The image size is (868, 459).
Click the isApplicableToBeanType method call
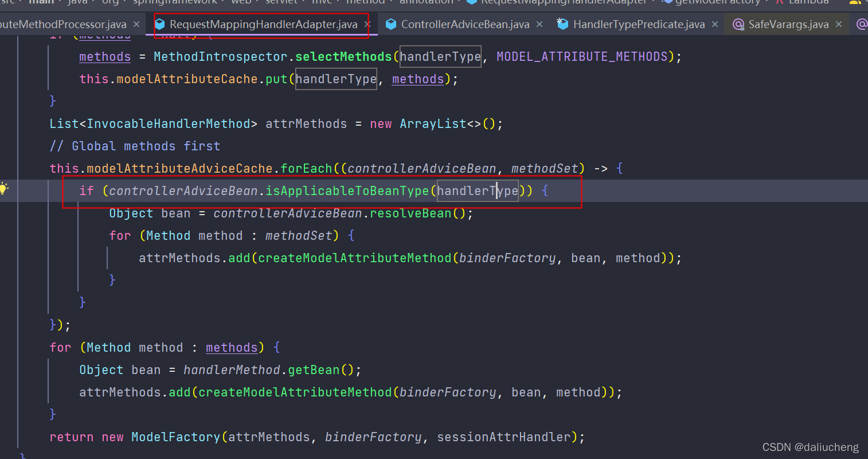point(347,190)
